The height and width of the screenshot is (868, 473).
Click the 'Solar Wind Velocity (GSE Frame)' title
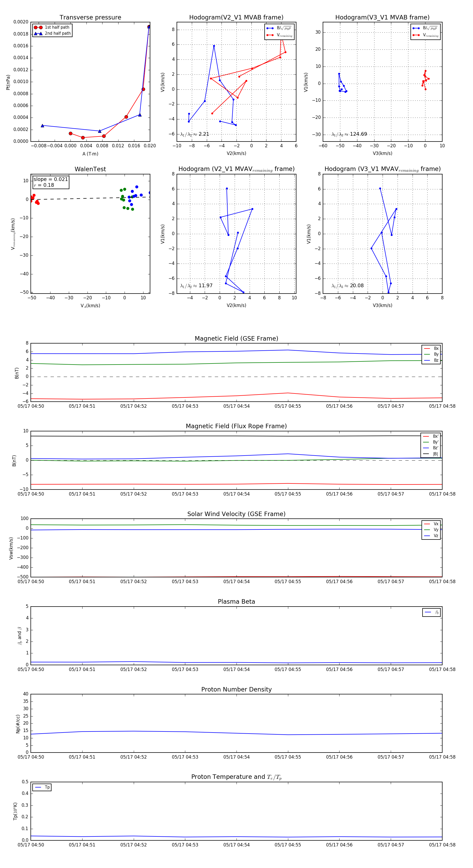click(x=236, y=514)
